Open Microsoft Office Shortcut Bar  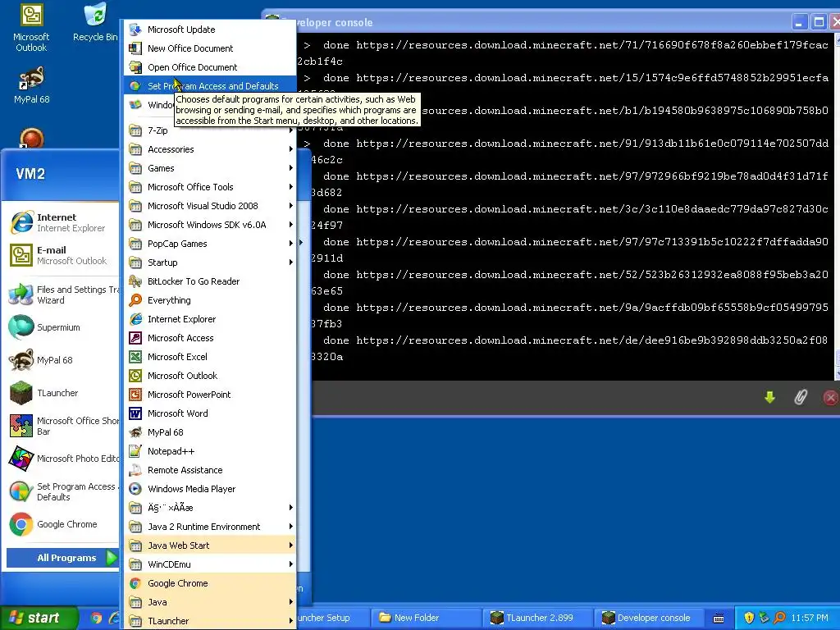tap(62, 426)
